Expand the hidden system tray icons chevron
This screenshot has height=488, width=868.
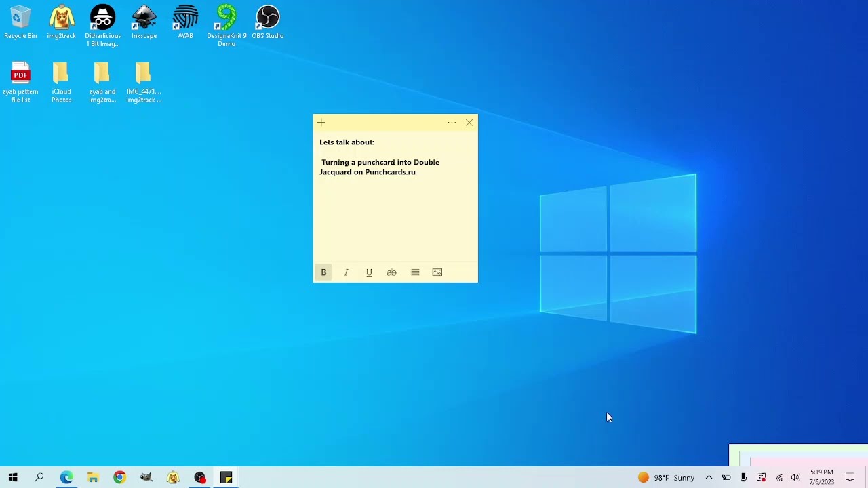pos(709,478)
